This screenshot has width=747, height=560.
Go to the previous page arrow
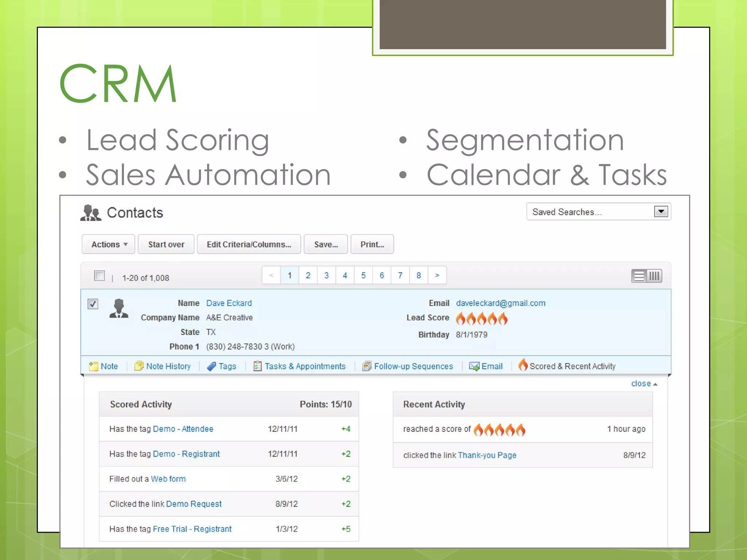(x=271, y=275)
